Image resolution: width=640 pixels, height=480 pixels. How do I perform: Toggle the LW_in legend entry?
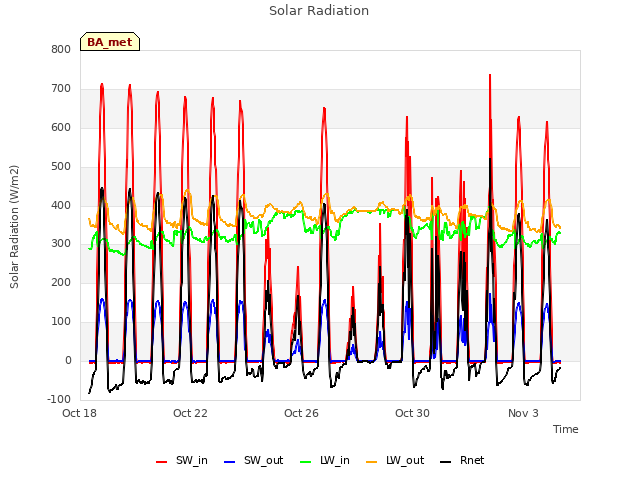325,460
